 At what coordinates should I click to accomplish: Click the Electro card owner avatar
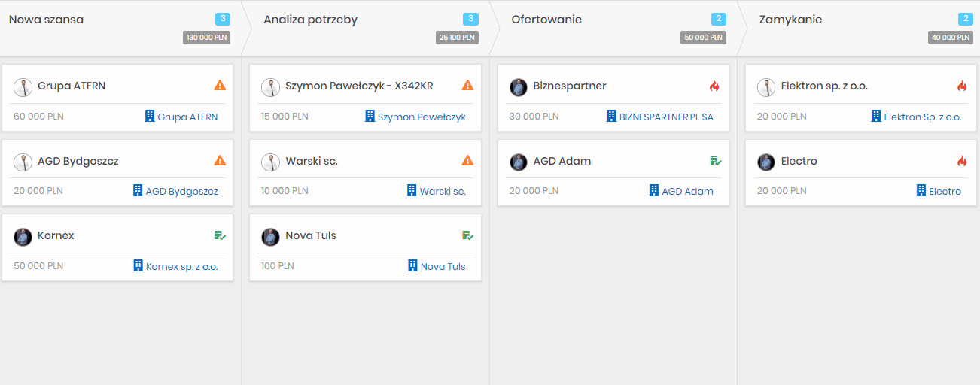pos(766,162)
